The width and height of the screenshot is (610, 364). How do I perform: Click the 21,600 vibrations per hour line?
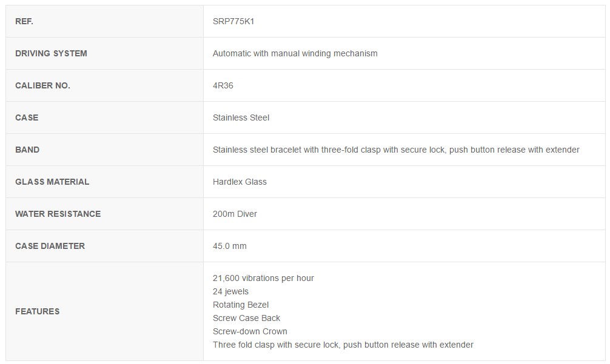click(263, 278)
